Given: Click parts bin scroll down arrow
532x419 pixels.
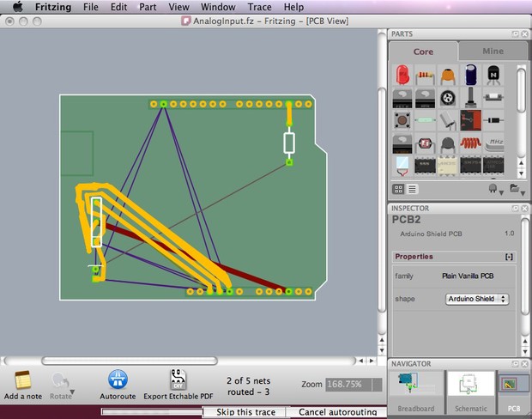Looking at the screenshot, I should click(x=522, y=173).
